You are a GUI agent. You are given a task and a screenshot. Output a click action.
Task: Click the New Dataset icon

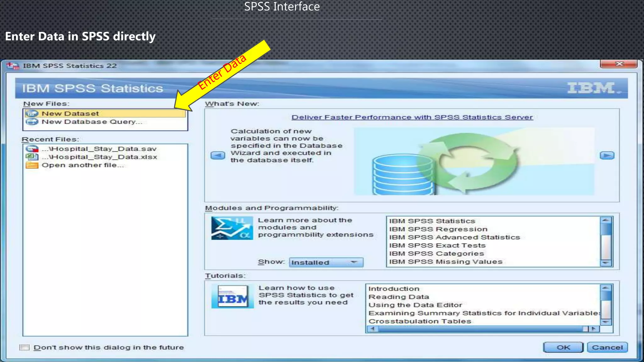point(31,113)
